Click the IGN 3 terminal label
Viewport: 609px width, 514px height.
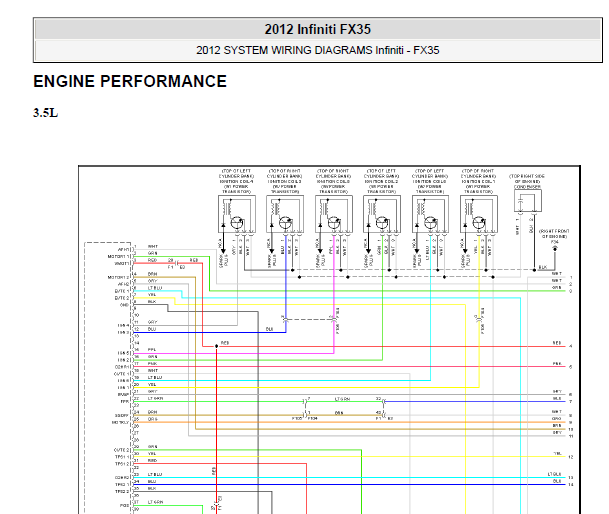pos(123,333)
